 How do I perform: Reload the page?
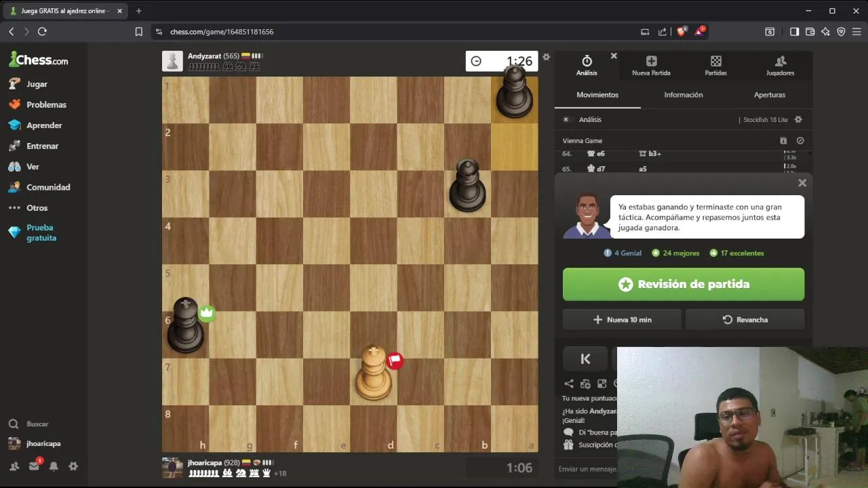click(x=42, y=32)
